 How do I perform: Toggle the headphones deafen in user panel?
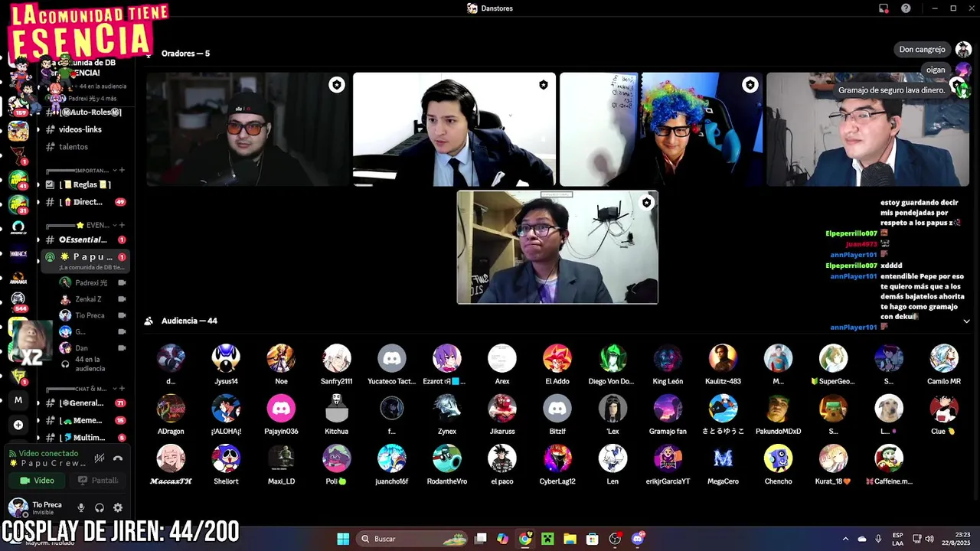tap(99, 507)
